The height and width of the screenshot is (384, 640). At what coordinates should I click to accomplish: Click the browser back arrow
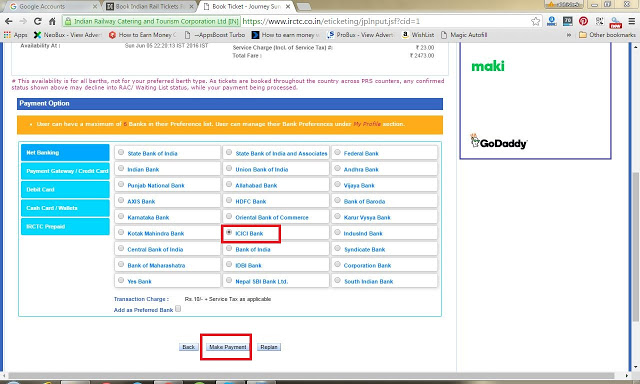point(9,21)
